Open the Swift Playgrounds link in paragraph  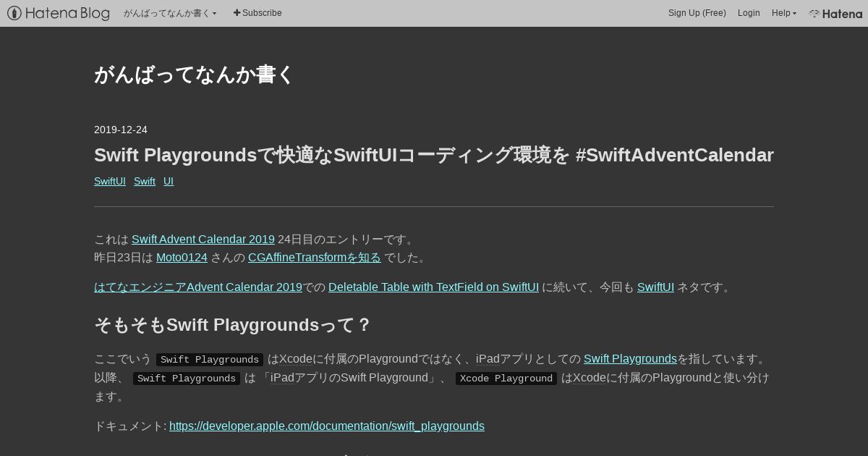(x=630, y=358)
